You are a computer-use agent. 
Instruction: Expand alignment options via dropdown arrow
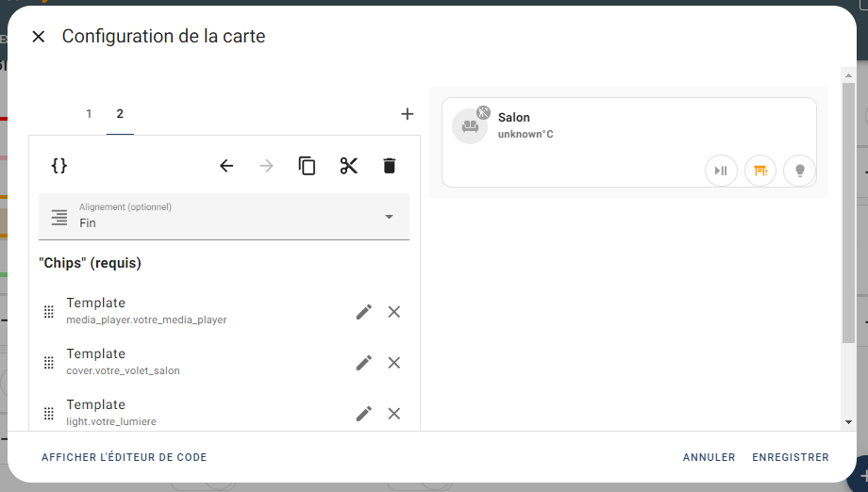click(389, 217)
